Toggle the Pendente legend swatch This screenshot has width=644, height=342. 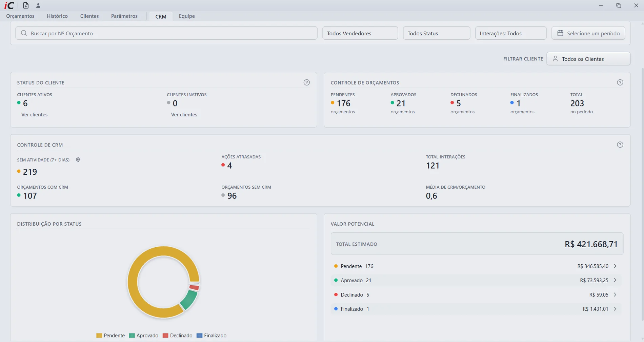(99, 336)
